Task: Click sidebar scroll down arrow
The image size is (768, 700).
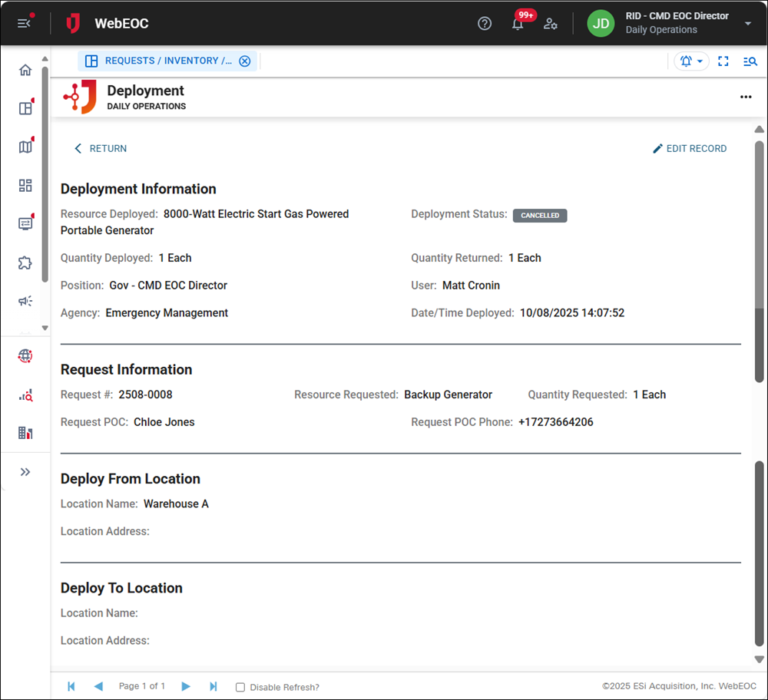Action: 45,328
